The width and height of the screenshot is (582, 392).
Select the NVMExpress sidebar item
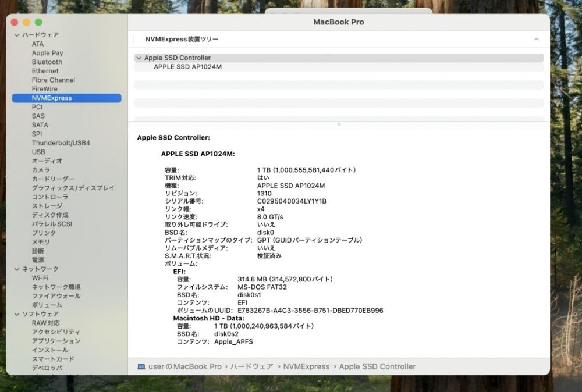tap(67, 98)
